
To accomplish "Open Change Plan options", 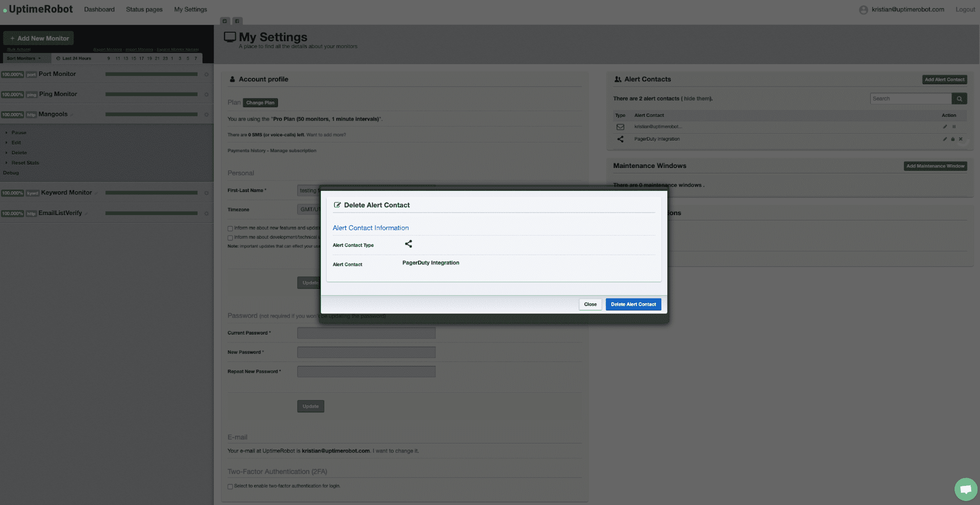I will point(260,102).
